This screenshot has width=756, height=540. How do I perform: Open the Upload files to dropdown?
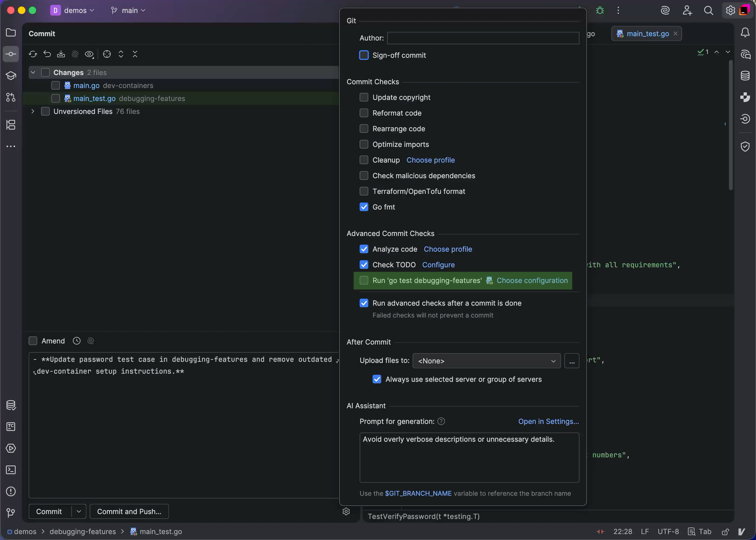click(486, 361)
